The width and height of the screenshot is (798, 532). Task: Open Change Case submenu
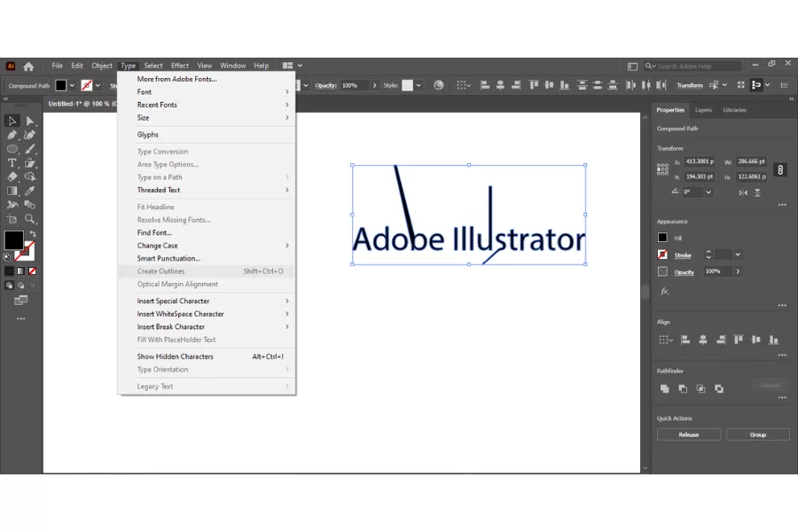pos(207,246)
